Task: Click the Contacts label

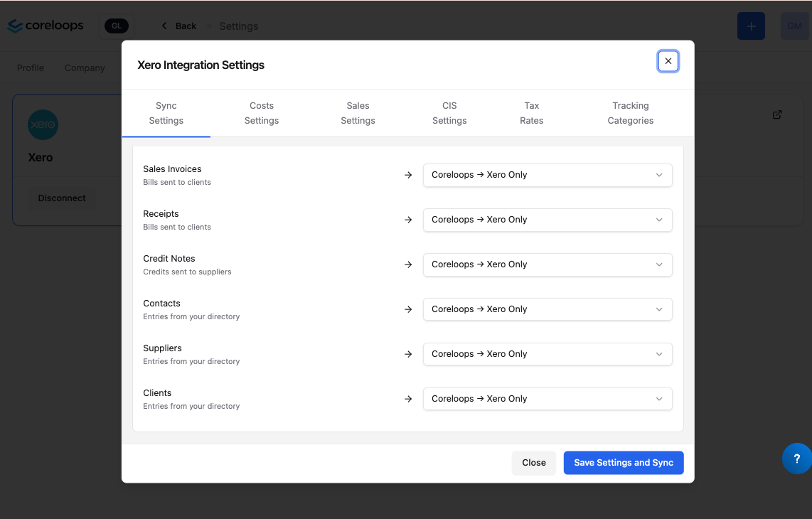Action: [x=161, y=304]
